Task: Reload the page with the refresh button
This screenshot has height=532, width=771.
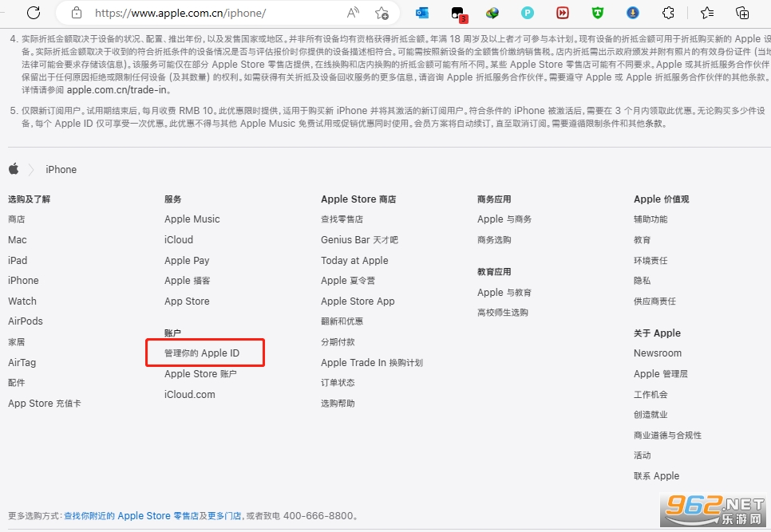Action: tap(32, 13)
